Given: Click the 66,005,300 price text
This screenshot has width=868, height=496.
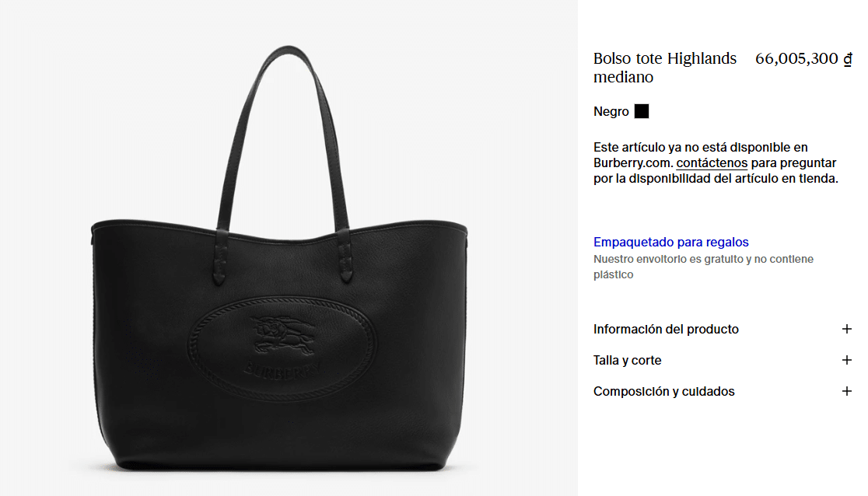Looking at the screenshot, I should 796,58.
